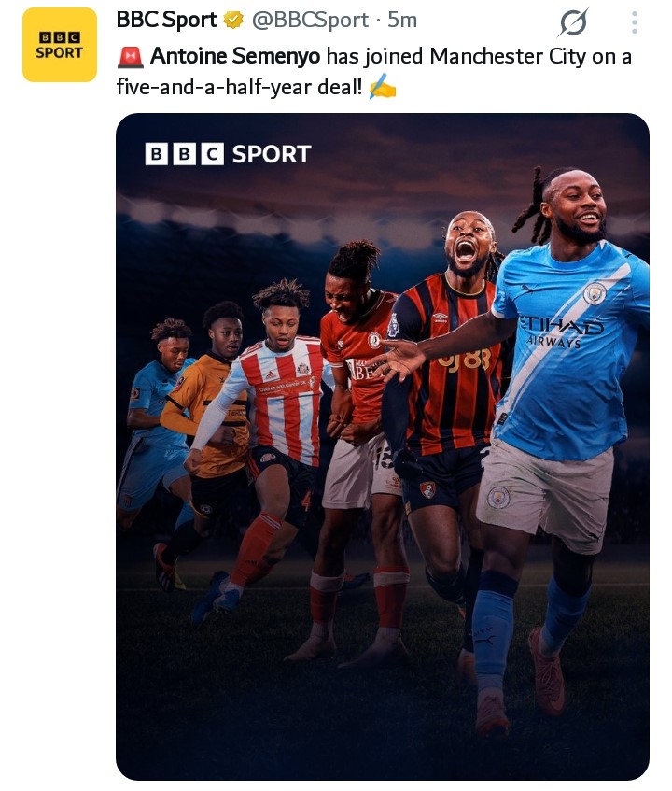The width and height of the screenshot is (672, 791).
Task: Click the BBC SPORT logo inside image
Action: [228, 154]
